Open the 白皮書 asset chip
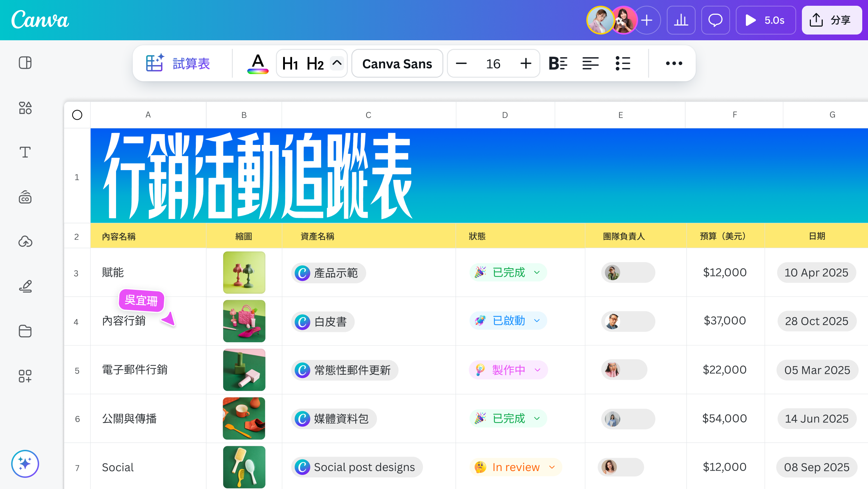This screenshot has height=489, width=868. point(323,322)
